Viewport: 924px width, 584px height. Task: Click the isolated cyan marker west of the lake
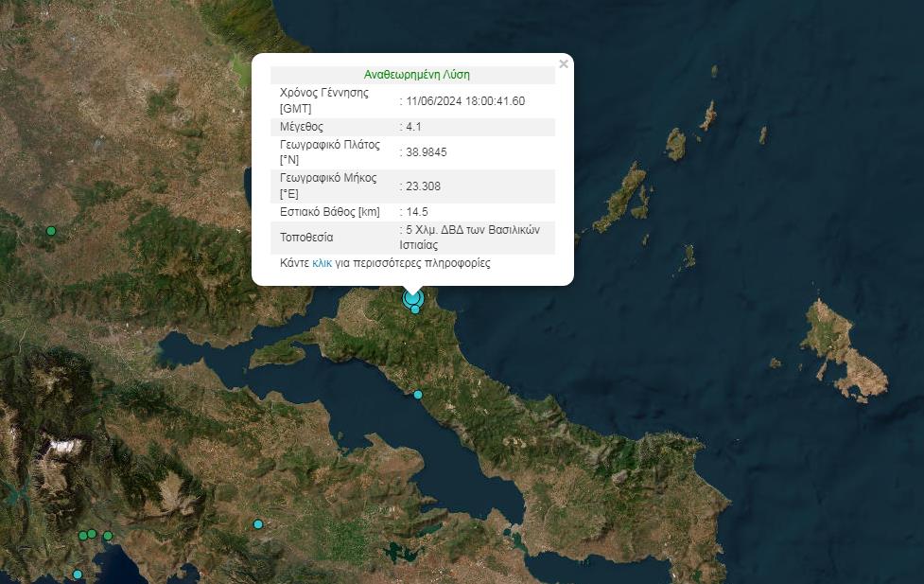(x=257, y=524)
